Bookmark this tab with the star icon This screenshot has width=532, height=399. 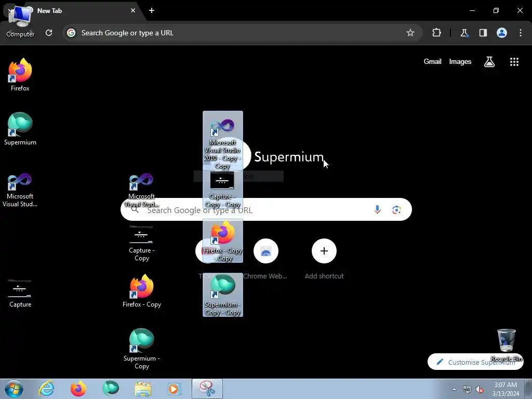click(410, 33)
